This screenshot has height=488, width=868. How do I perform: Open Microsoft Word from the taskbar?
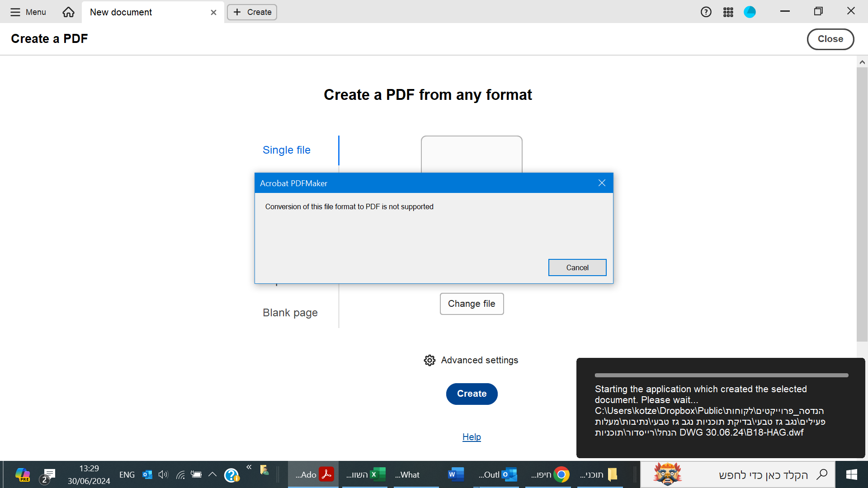(x=455, y=474)
